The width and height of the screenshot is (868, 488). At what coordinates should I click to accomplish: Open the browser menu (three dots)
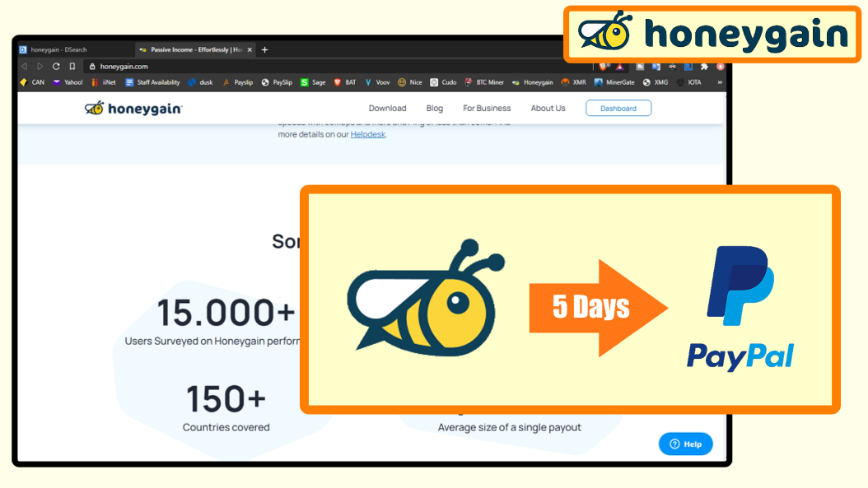[x=728, y=67]
